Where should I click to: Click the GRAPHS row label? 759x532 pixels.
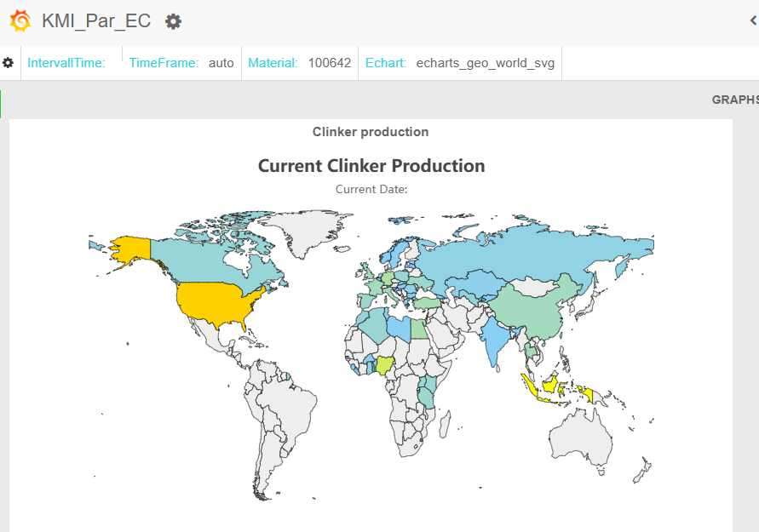[734, 100]
